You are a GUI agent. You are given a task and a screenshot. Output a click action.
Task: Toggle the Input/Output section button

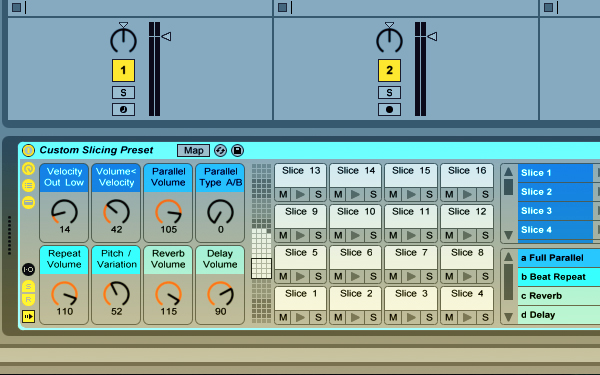pyautogui.click(x=28, y=269)
